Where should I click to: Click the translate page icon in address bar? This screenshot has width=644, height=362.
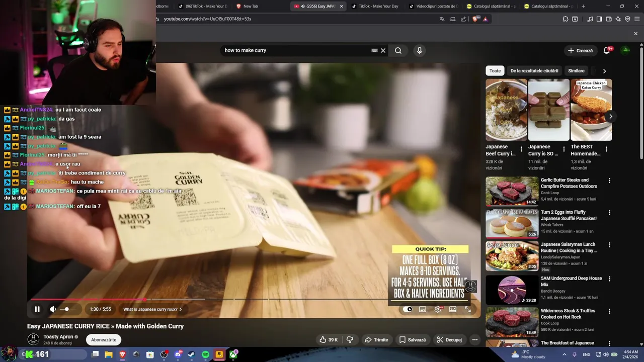tap(442, 19)
